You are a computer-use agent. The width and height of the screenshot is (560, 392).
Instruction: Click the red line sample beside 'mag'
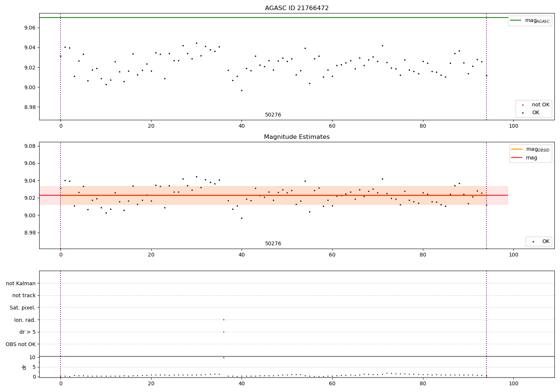(x=517, y=158)
